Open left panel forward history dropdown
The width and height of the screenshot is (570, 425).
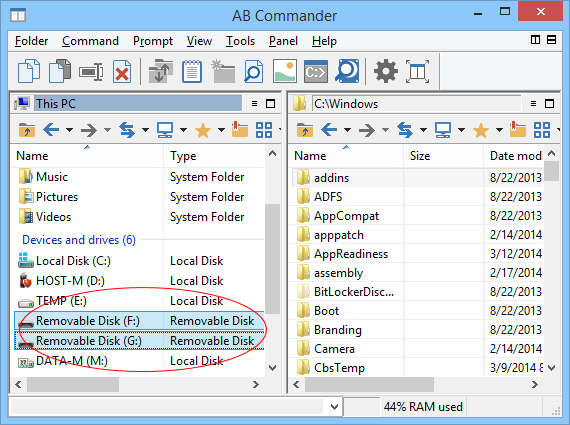click(x=107, y=130)
